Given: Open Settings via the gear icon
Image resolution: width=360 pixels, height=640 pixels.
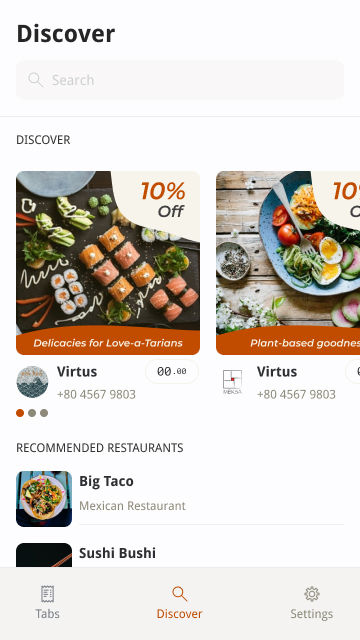Looking at the screenshot, I should [312, 594].
